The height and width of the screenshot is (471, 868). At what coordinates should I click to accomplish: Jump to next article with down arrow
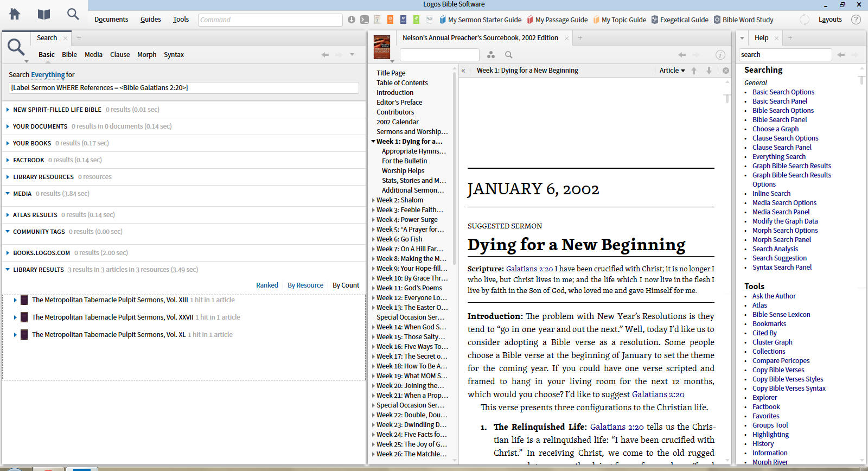point(709,71)
